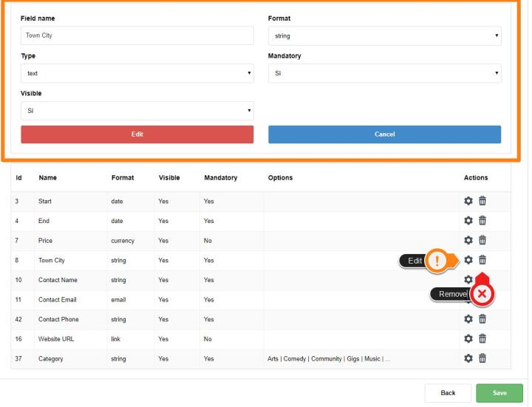This screenshot has width=532, height=407.
Task: Select the Category name cell
Action: click(x=50, y=358)
